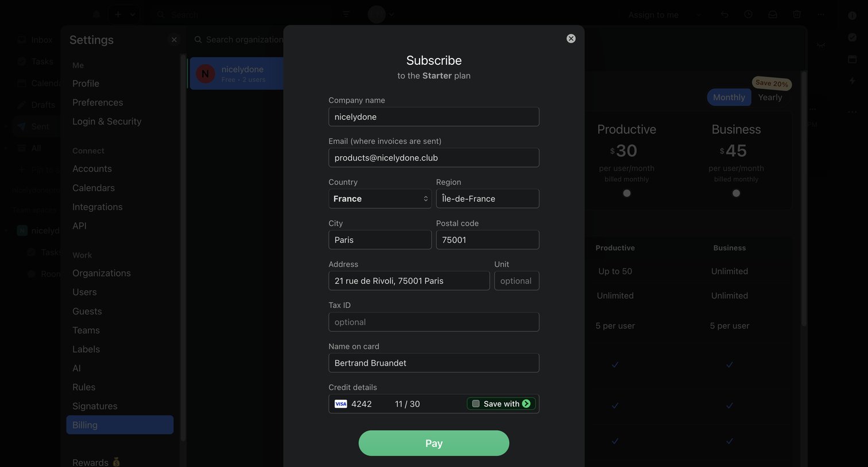Go to Integrations settings
The width and height of the screenshot is (868, 467).
click(98, 207)
